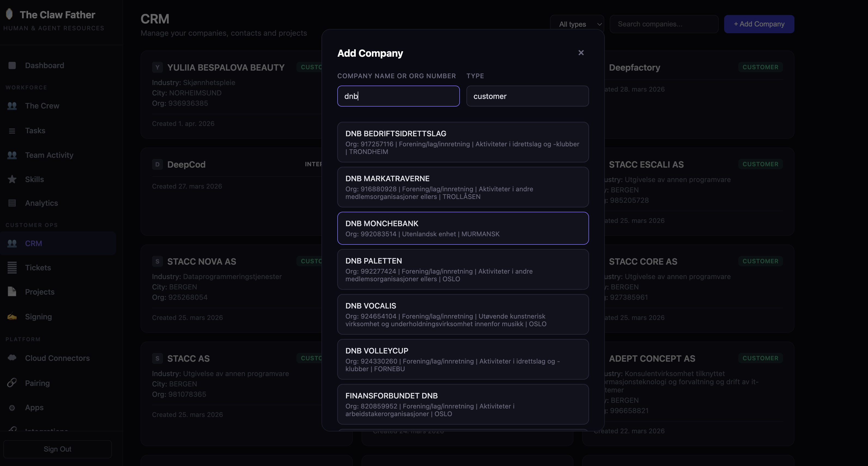Select DNB MONCHEBANK search result
Viewport: 868px width, 466px height.
pos(463,228)
